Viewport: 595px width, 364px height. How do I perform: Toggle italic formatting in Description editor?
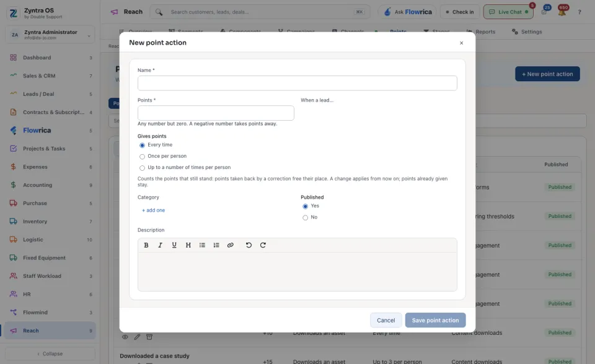tap(160, 245)
